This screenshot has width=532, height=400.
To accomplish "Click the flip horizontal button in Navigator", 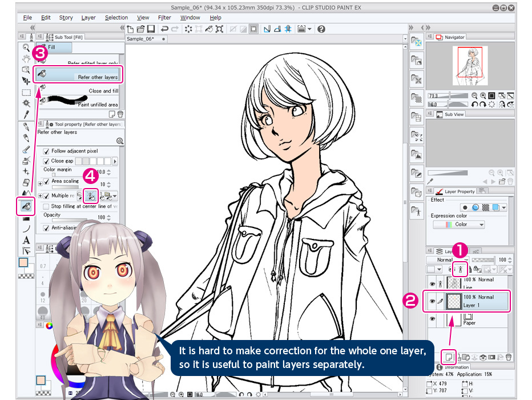I will point(502,105).
